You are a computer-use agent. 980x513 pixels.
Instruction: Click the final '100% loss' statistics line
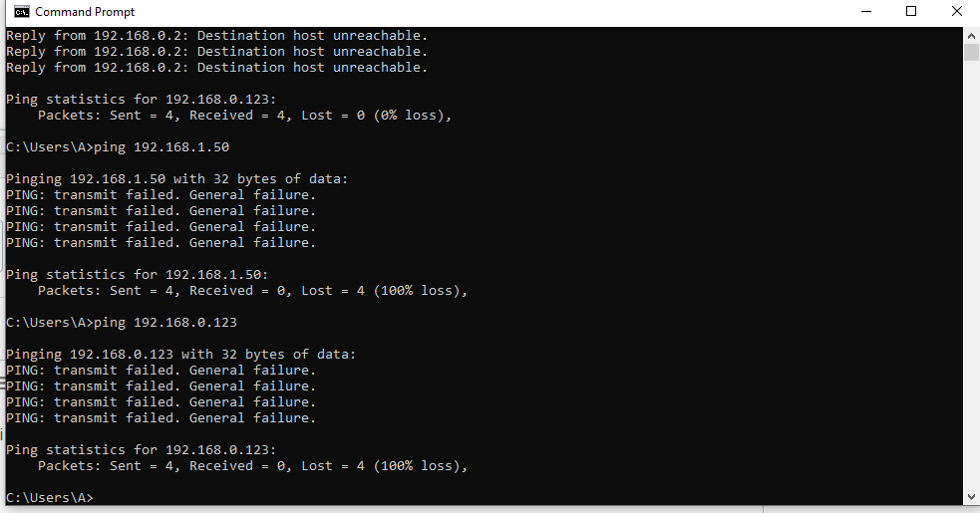pos(252,465)
